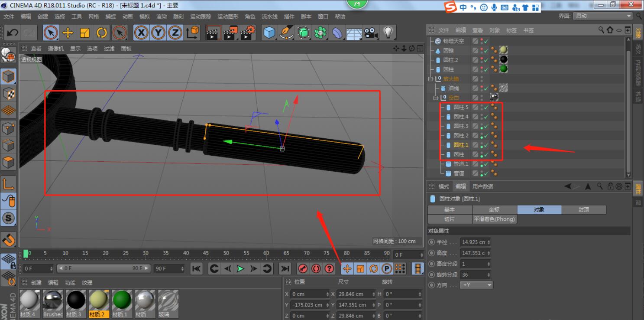Viewport: 644px width, 320px height.
Task: Toggle enable checkmark for 圆柱.3
Action: click(x=486, y=126)
